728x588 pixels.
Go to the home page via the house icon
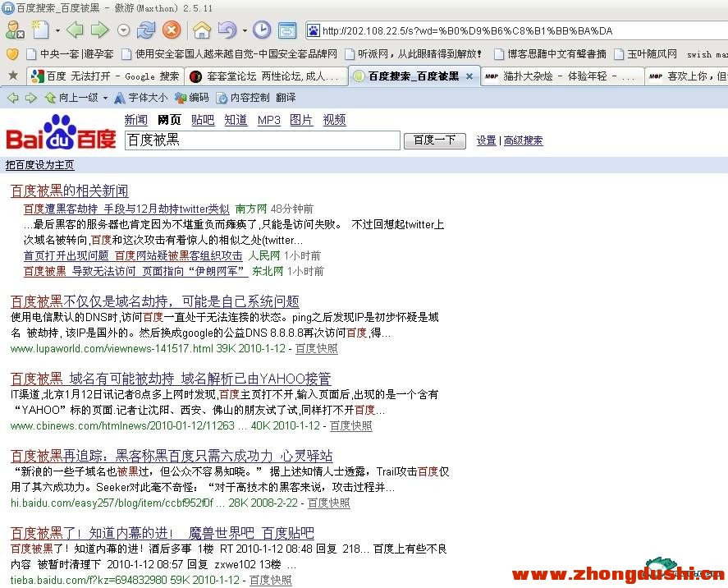click(x=202, y=30)
